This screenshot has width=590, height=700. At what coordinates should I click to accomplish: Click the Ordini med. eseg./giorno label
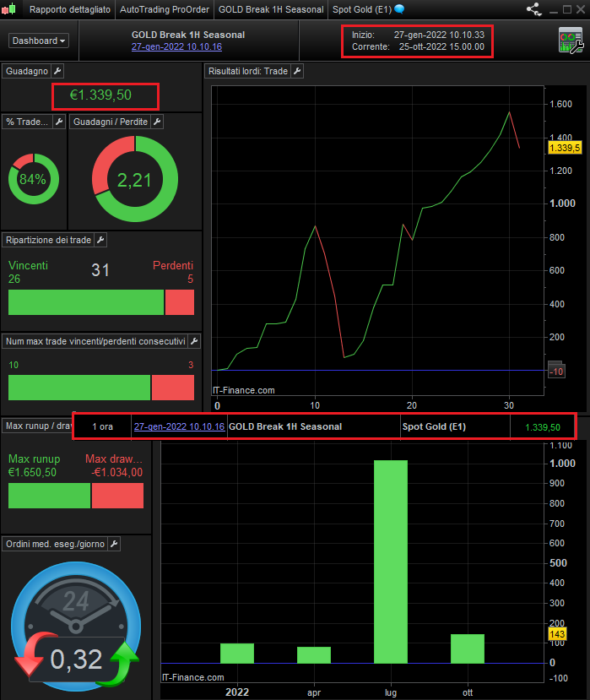(55, 544)
